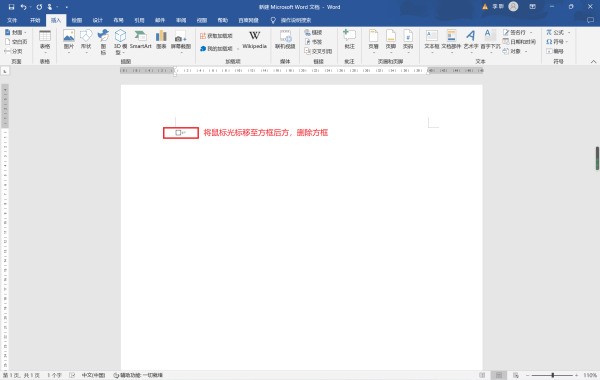Open Quick Parts (文档部件)
Image resolution: width=600 pixels, height=380 pixels.
click(451, 41)
